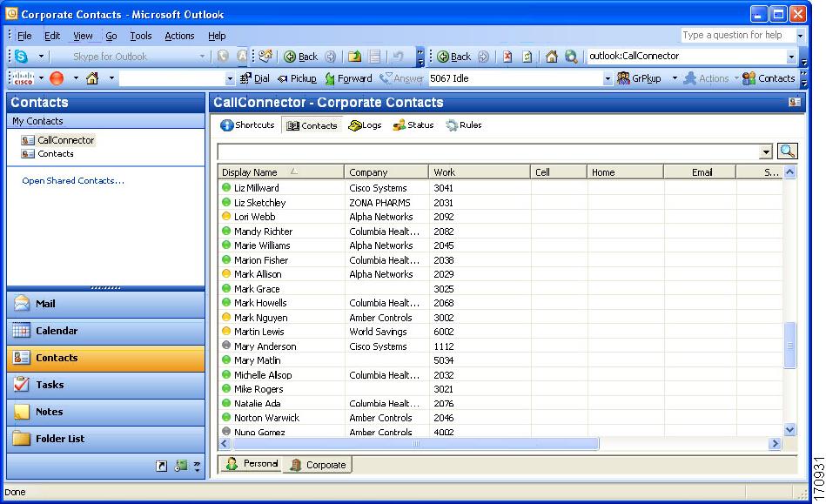Select the Mary Anderson contact row
The width and height of the screenshot is (826, 504).
pos(500,346)
